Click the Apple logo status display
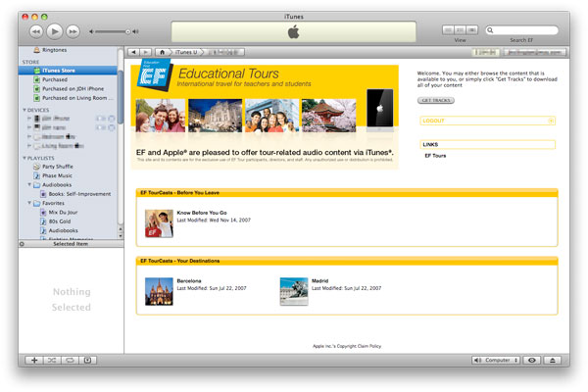The image size is (588, 392). 294,32
